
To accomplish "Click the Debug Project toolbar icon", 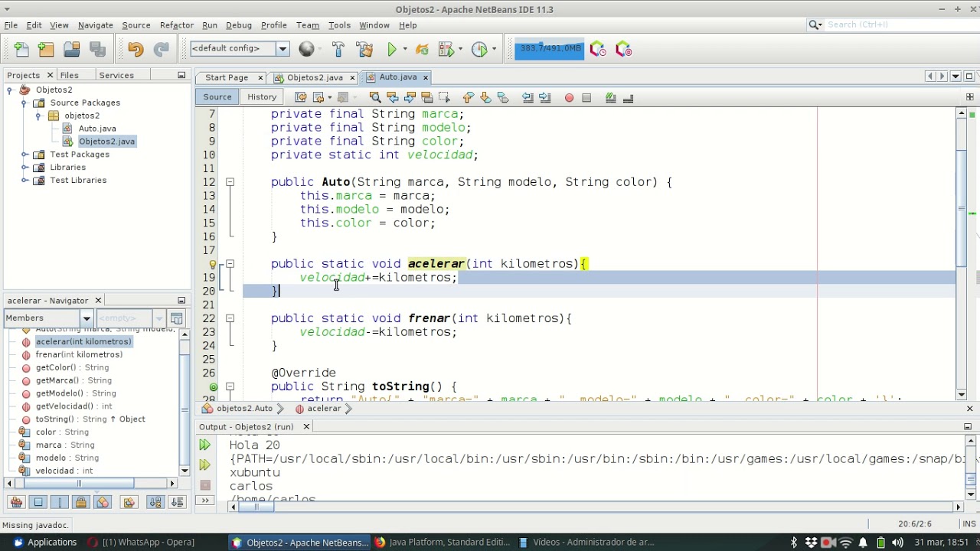I will coord(446,50).
